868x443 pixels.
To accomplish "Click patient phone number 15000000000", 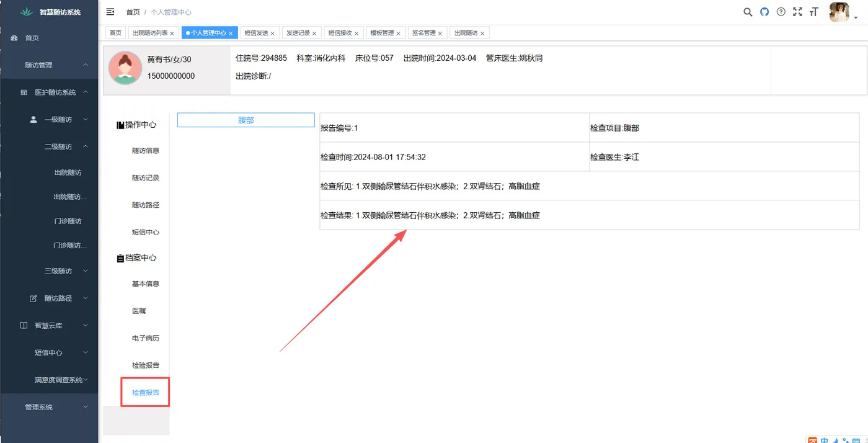I will [171, 76].
